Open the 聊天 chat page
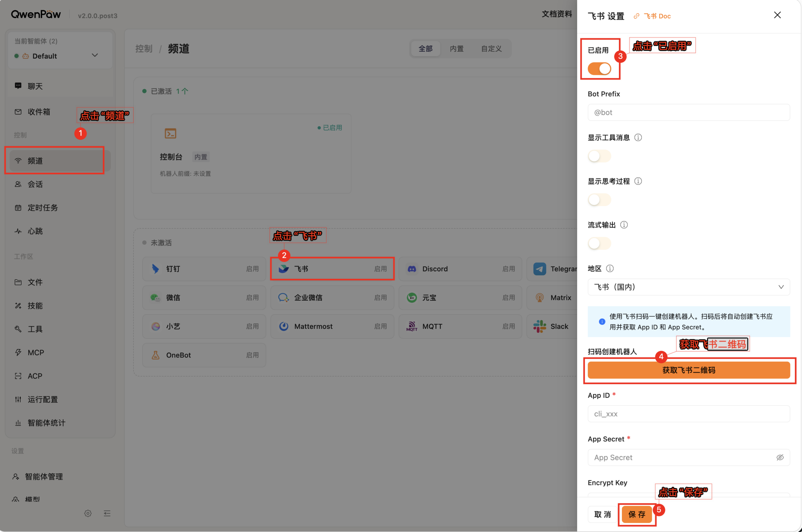 [60, 86]
